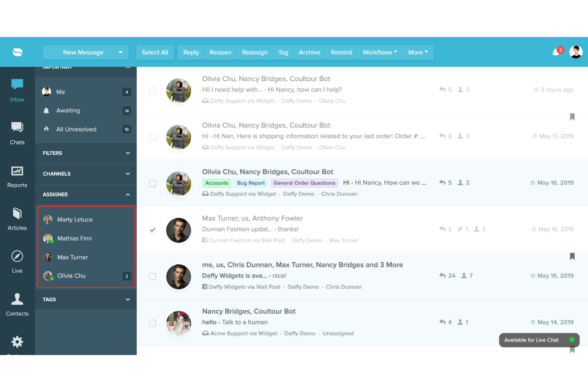Toggle the Available for Live Chat status
The image size is (588, 392).
point(539,340)
